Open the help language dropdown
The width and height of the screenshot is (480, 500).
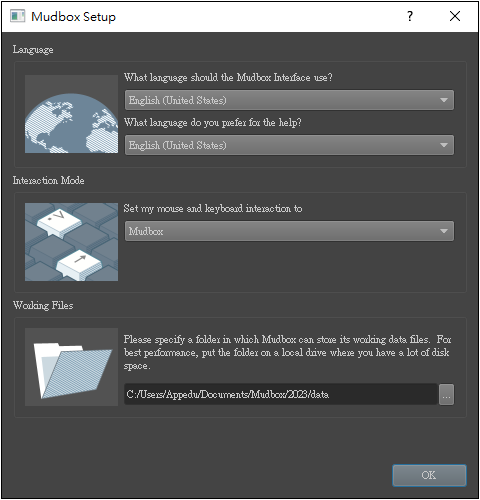(x=289, y=145)
